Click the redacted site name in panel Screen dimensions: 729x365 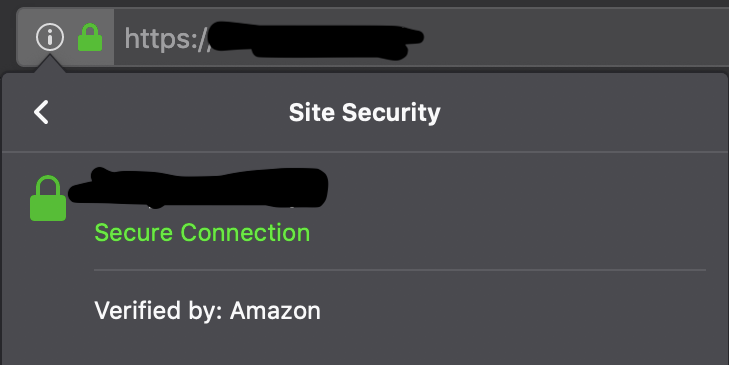(199, 188)
